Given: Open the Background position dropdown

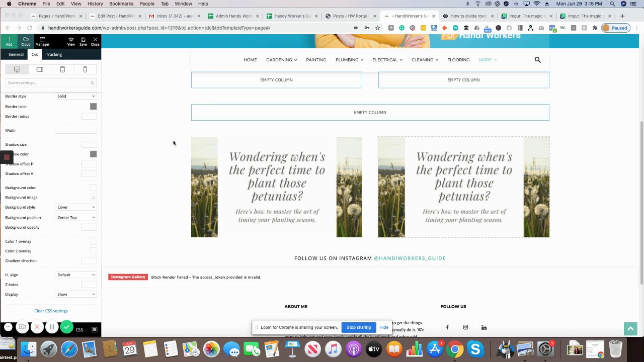Looking at the screenshot, I should [76, 217].
